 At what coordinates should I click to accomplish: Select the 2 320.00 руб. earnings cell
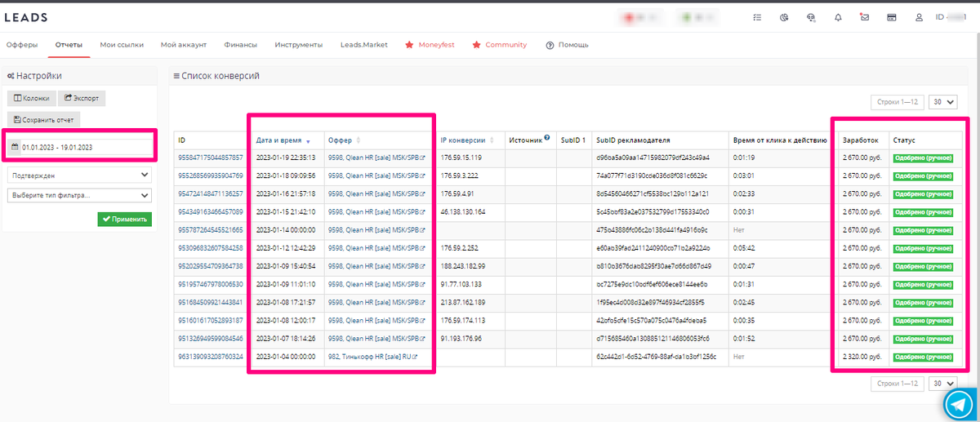[862, 357]
